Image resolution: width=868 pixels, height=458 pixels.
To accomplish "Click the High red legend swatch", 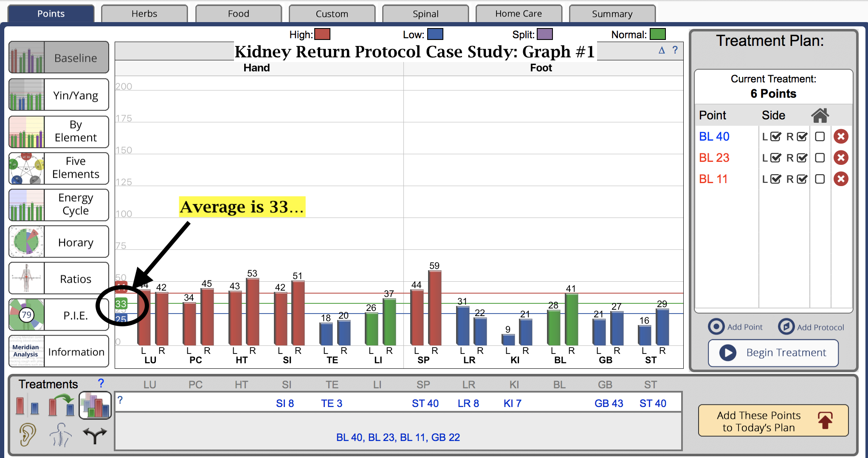I will (x=322, y=34).
